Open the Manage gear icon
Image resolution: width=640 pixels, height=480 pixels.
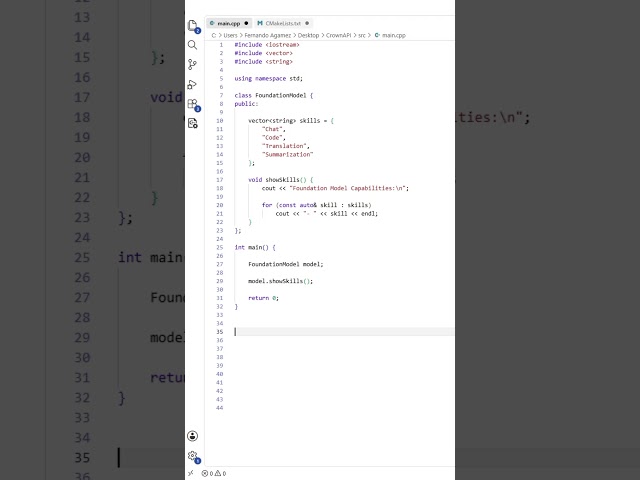tap(193, 456)
